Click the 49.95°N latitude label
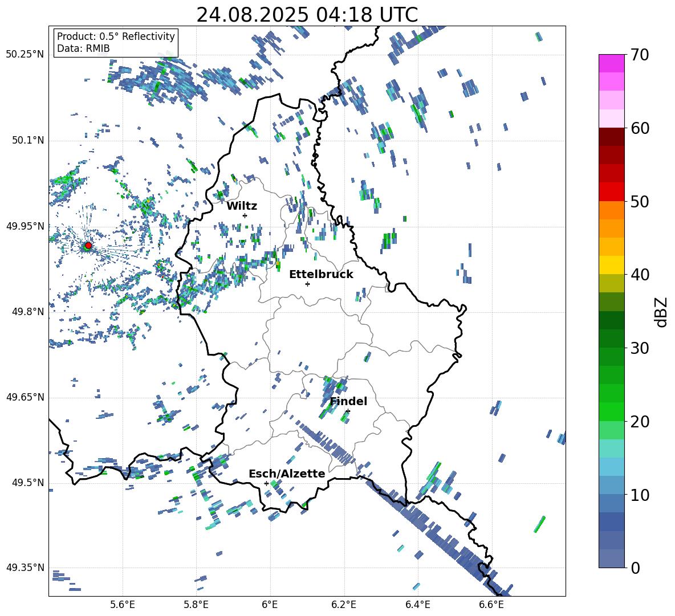This screenshot has width=675, height=616. pos(25,226)
